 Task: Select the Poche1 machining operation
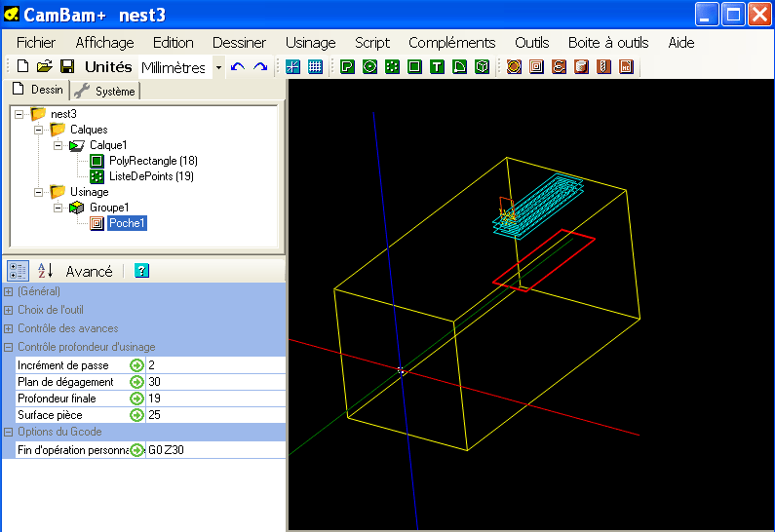coord(127,223)
